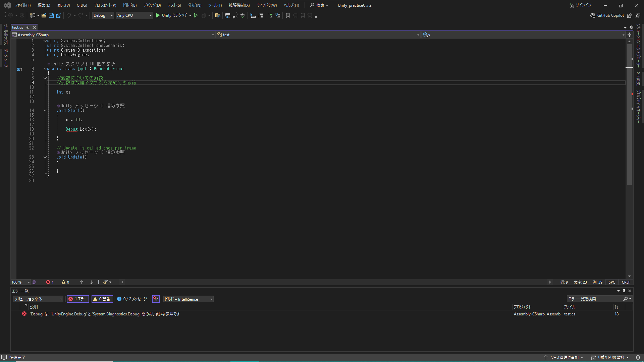Toggle the 1 エラー error filter
This screenshot has height=362, width=644.
coord(78,299)
